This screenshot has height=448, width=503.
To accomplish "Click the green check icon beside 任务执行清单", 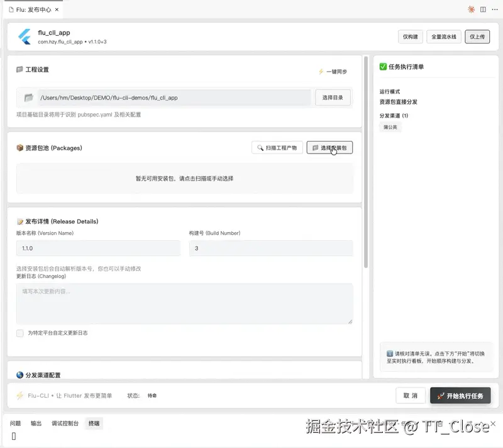I will (x=383, y=67).
